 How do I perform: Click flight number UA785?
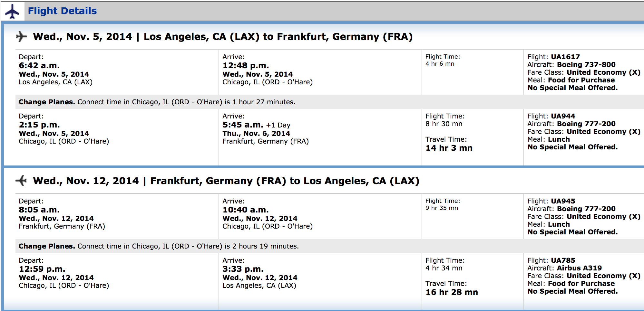click(x=563, y=260)
